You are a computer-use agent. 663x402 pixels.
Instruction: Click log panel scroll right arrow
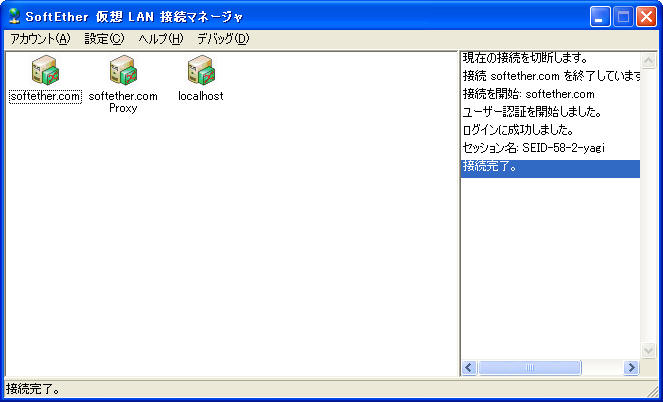click(x=632, y=368)
